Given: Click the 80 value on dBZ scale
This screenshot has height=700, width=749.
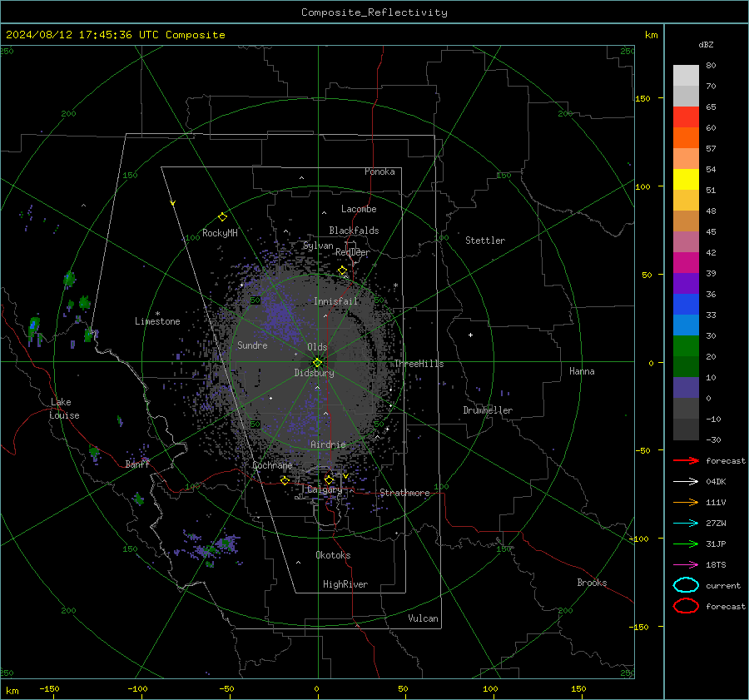Looking at the screenshot, I should [x=711, y=66].
